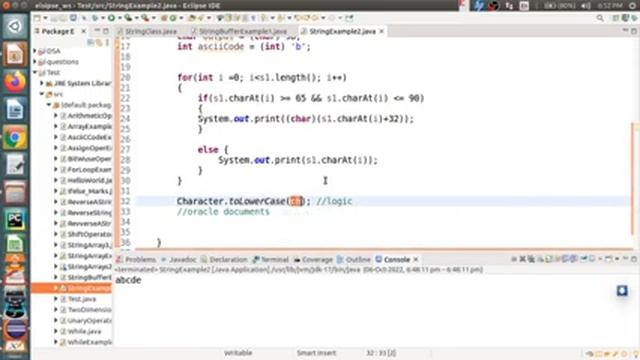The height and width of the screenshot is (360, 640).
Task: Click the New file toolbar icon
Action: [x=37, y=18]
